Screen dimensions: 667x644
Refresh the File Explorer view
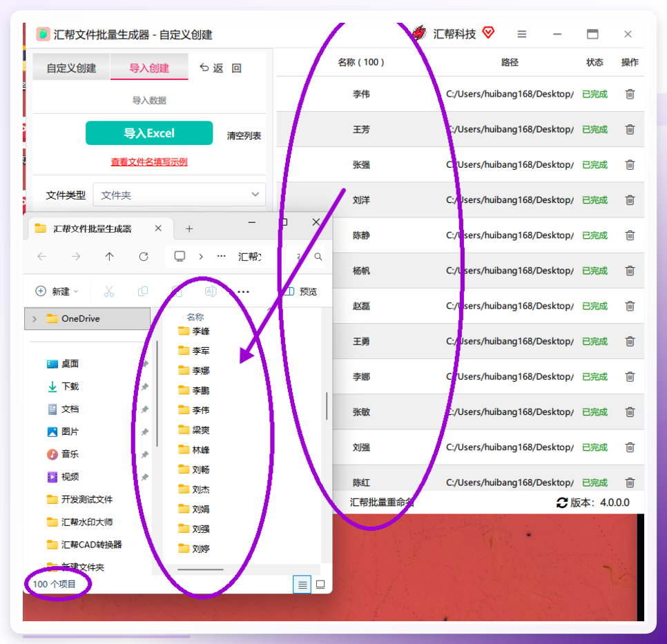pyautogui.click(x=144, y=257)
